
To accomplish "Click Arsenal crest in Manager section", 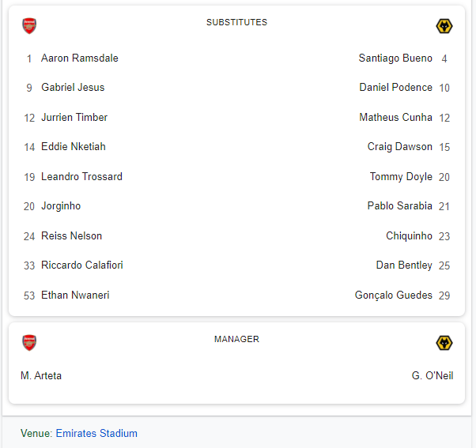I will tap(29, 343).
